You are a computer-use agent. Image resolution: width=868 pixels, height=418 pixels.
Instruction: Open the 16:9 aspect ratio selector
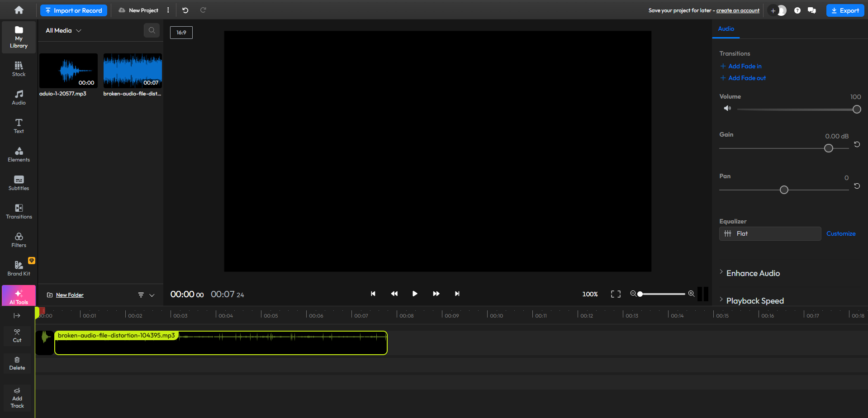[x=181, y=33]
